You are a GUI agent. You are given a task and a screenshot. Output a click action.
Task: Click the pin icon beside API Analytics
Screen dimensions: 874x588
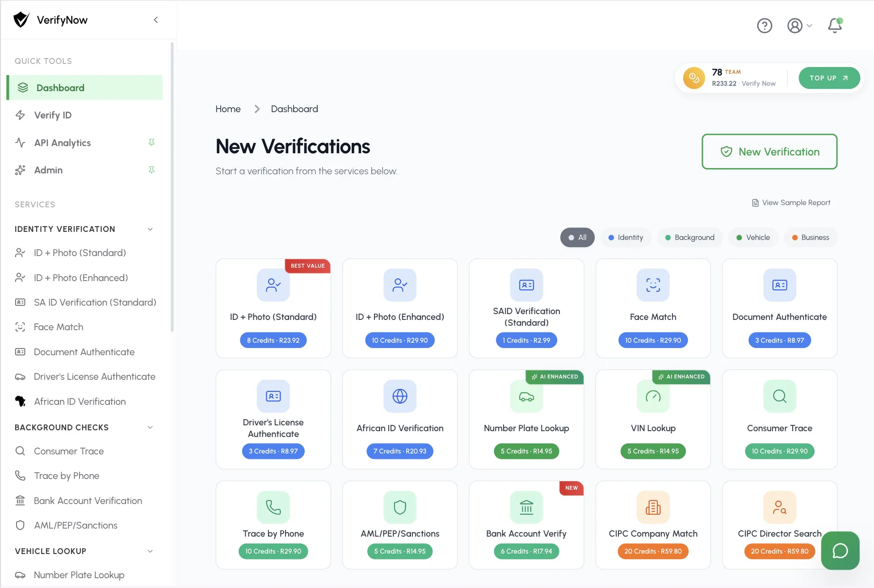[151, 143]
